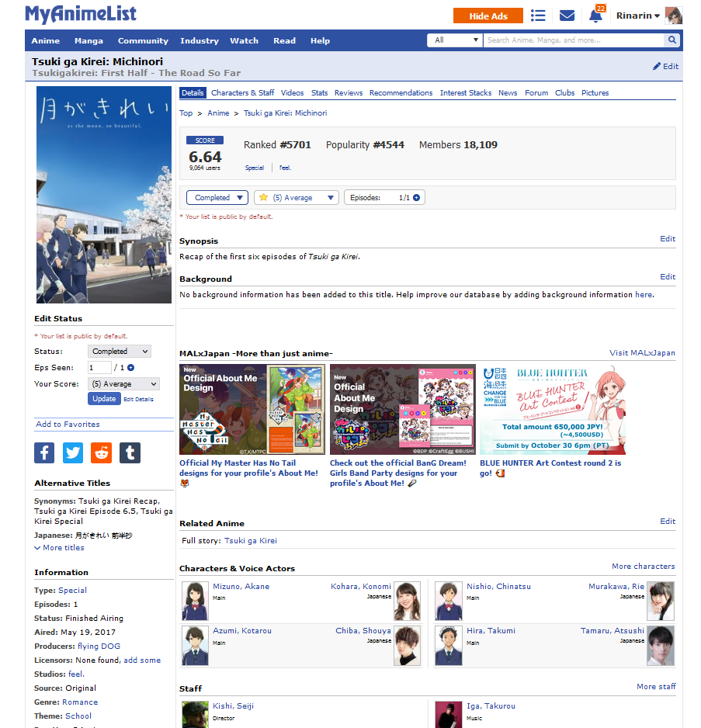Share the page on Reddit
The image size is (701, 728).
(x=102, y=452)
